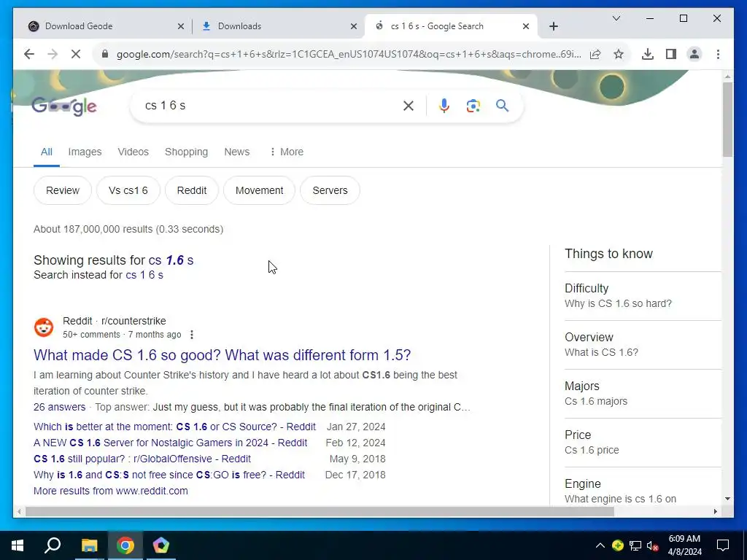The image size is (747, 560).
Task: Bookmark this tab with the star
Action: tap(619, 54)
